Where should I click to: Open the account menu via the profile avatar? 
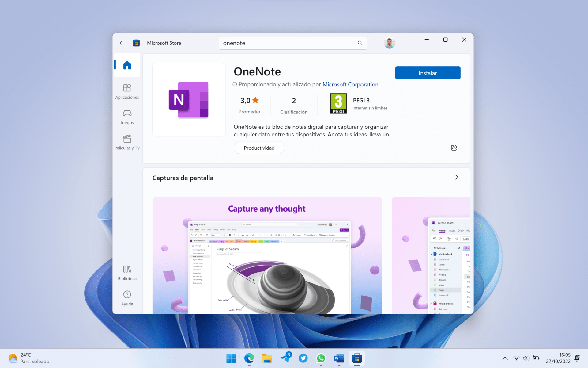(389, 43)
